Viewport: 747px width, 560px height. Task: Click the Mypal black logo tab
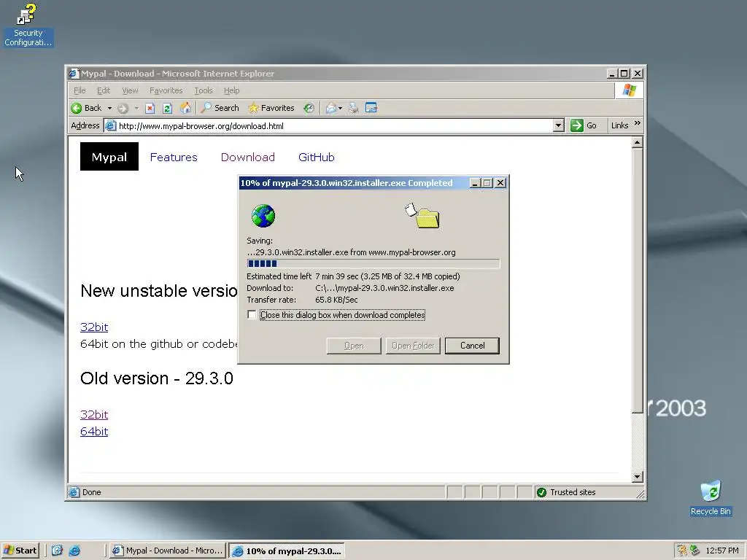click(x=109, y=157)
